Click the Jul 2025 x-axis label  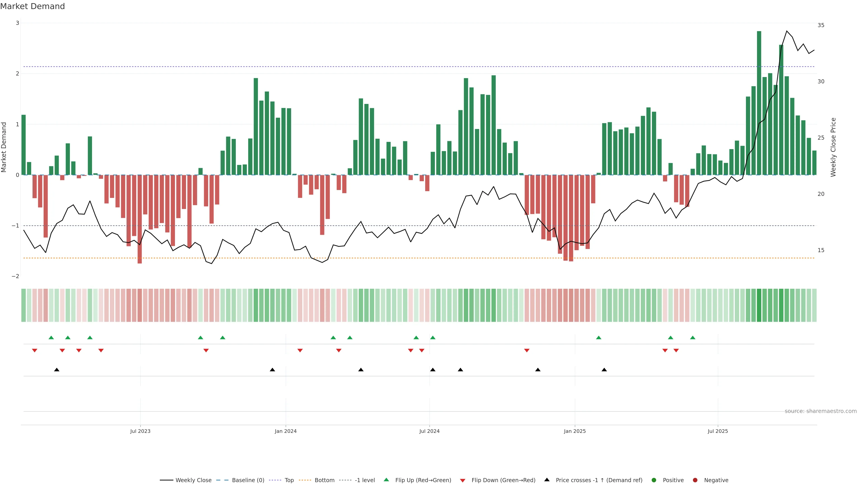pos(718,431)
